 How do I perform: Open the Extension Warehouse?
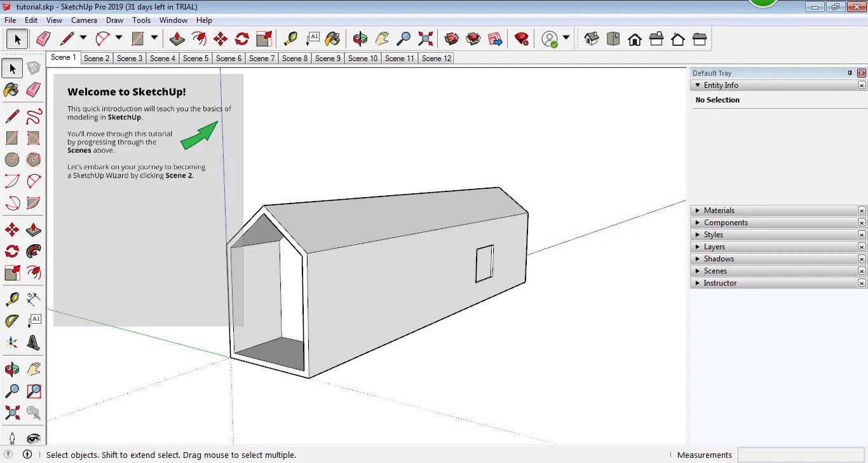click(473, 39)
